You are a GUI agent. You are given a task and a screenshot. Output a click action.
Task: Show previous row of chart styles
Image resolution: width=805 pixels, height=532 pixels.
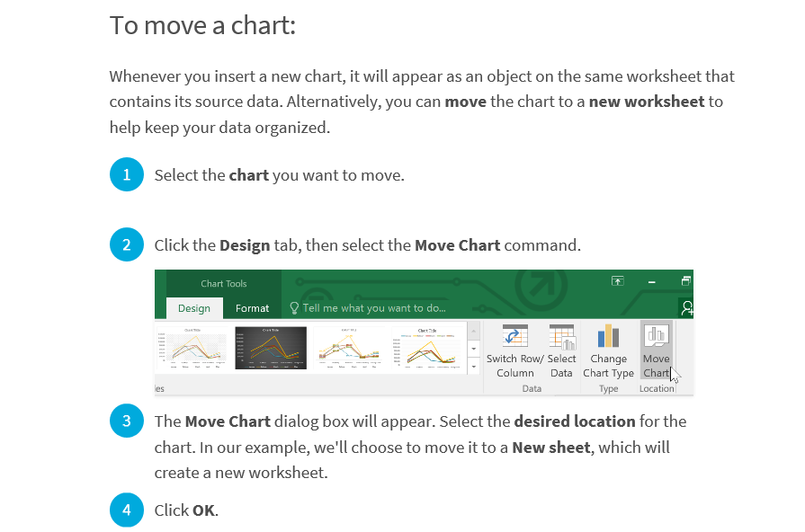(473, 332)
